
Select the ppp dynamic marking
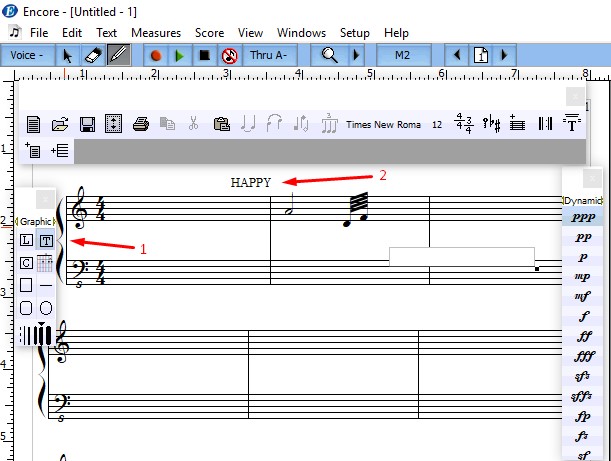tap(582, 217)
